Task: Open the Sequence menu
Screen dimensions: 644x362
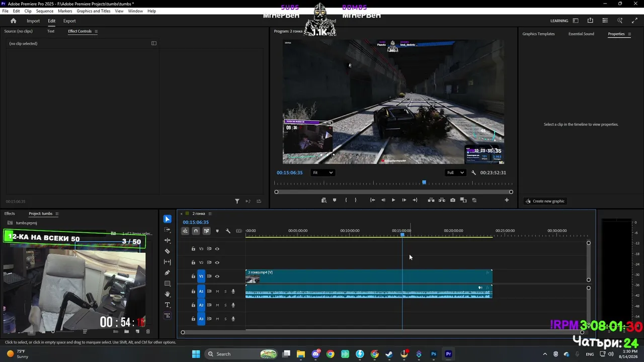Action: pos(45,11)
